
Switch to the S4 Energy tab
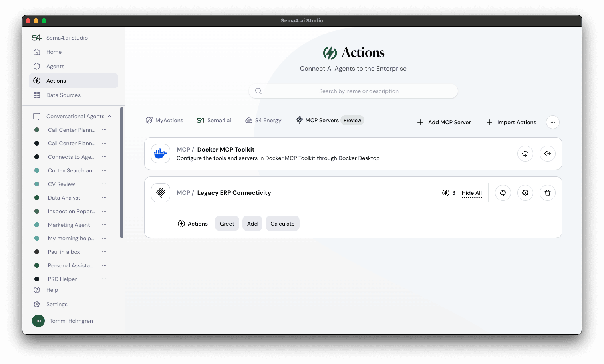pyautogui.click(x=263, y=120)
